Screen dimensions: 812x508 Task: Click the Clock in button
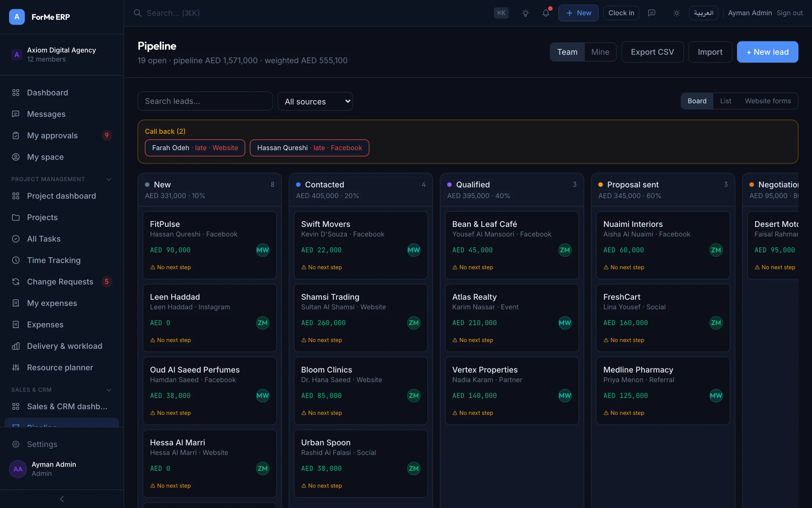tap(621, 13)
